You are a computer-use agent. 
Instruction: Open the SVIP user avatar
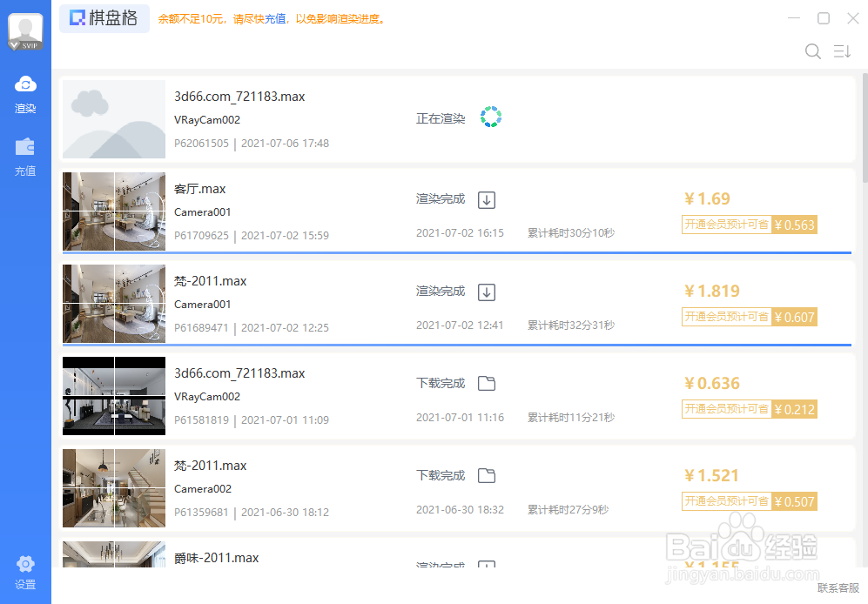tap(25, 31)
